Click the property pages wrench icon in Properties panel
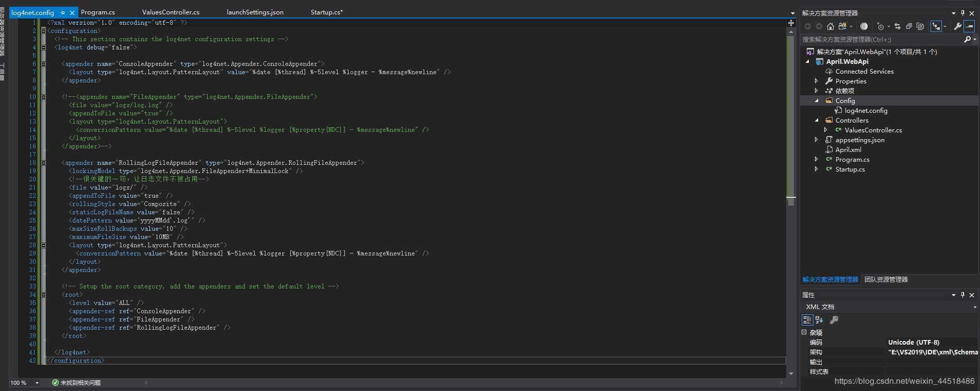The height and width of the screenshot is (391, 980). pos(834,320)
